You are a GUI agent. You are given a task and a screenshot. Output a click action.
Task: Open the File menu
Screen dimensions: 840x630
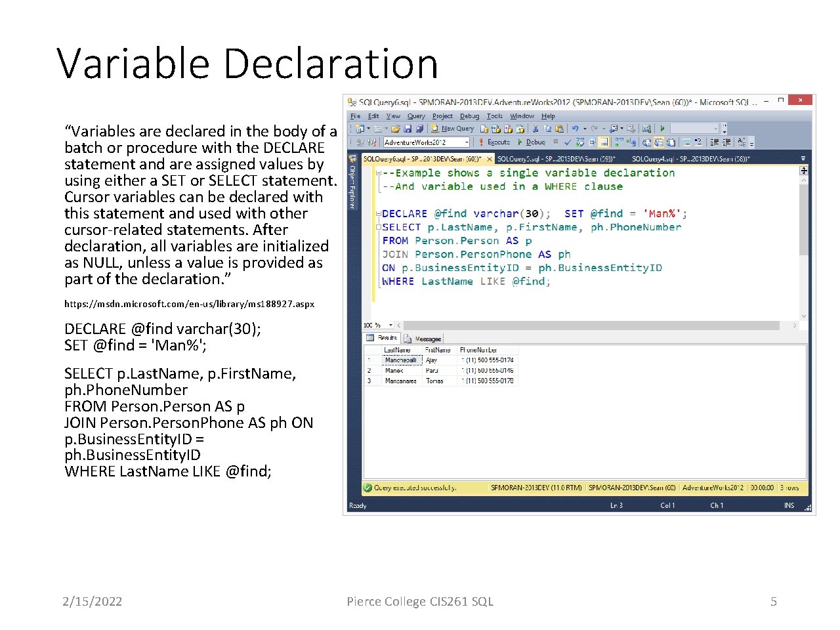point(356,116)
